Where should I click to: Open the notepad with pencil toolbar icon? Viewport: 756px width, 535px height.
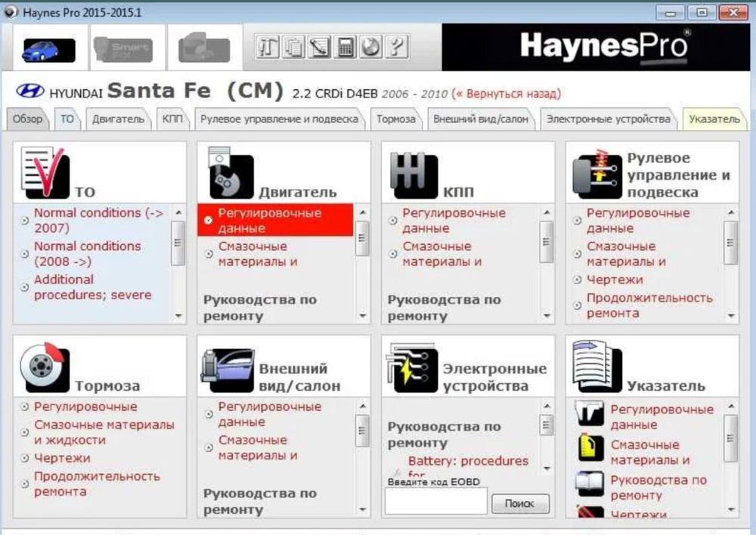click(319, 48)
